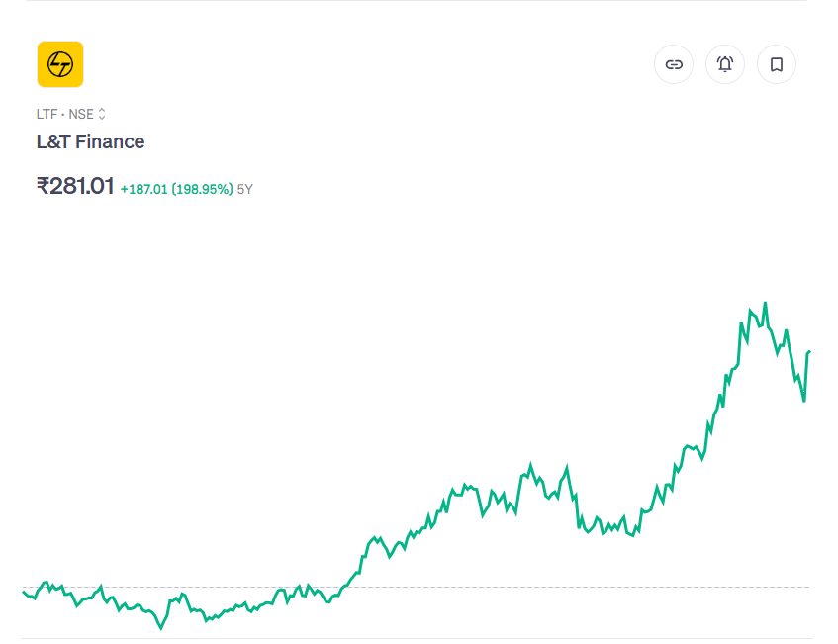Click the +187.01 absolute change value

[x=143, y=188]
